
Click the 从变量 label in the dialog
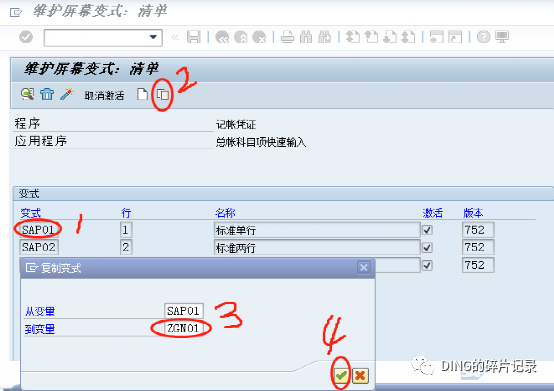(40, 311)
